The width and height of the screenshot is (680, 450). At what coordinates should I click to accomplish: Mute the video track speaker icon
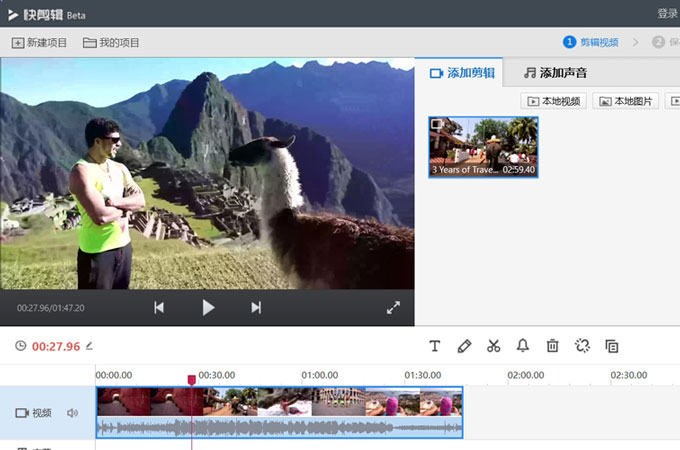[72, 413]
